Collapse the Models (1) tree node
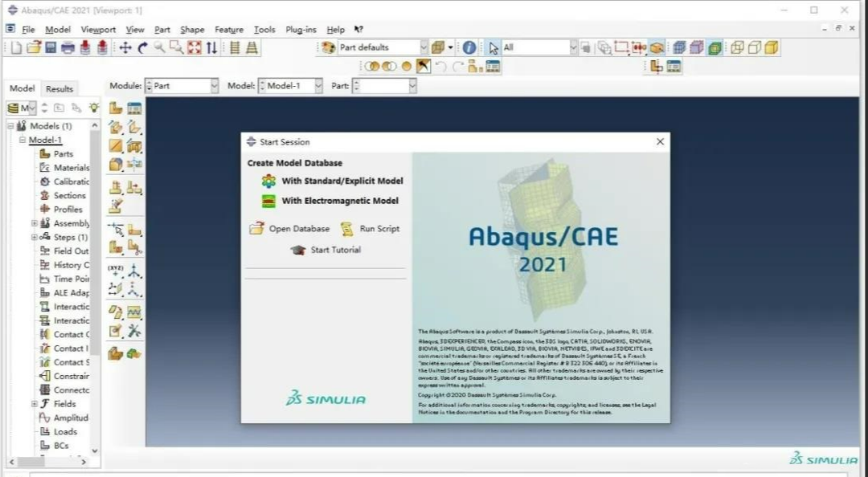Viewport: 868px width, 477px height. [10, 126]
